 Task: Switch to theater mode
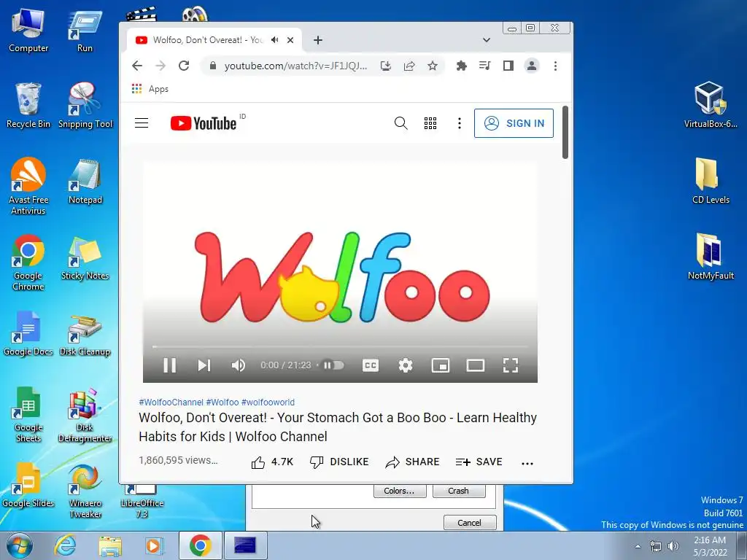point(475,365)
